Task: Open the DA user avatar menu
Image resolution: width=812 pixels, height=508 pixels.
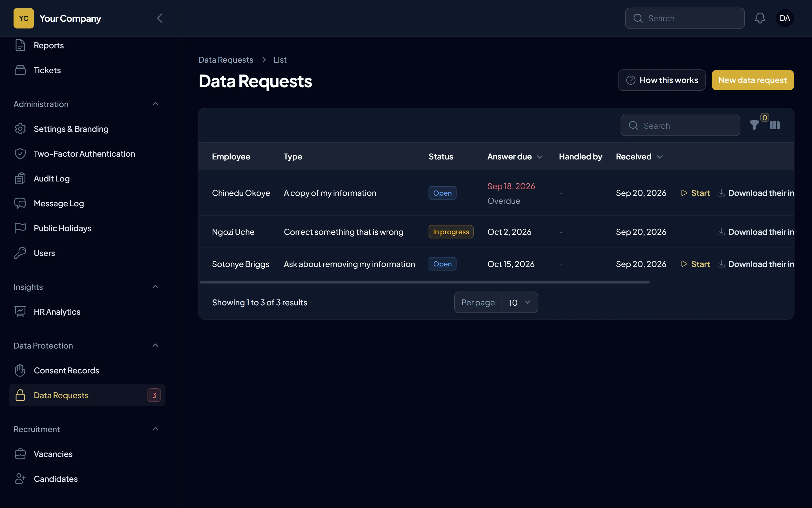Action: coord(784,18)
